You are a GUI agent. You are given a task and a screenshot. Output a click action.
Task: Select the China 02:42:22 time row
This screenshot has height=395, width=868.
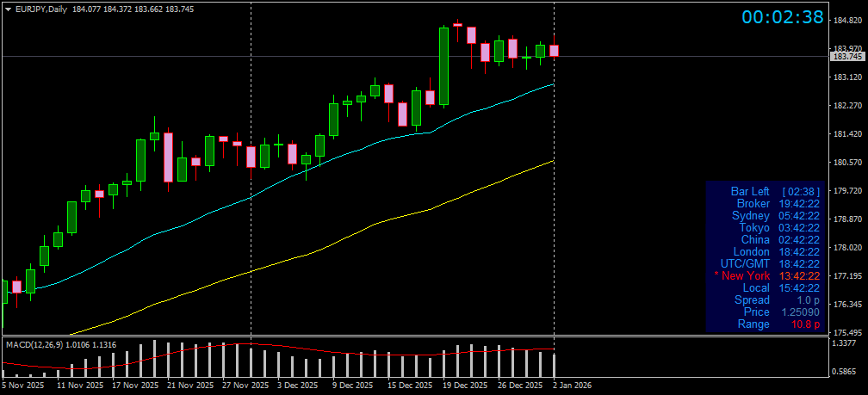click(x=780, y=240)
